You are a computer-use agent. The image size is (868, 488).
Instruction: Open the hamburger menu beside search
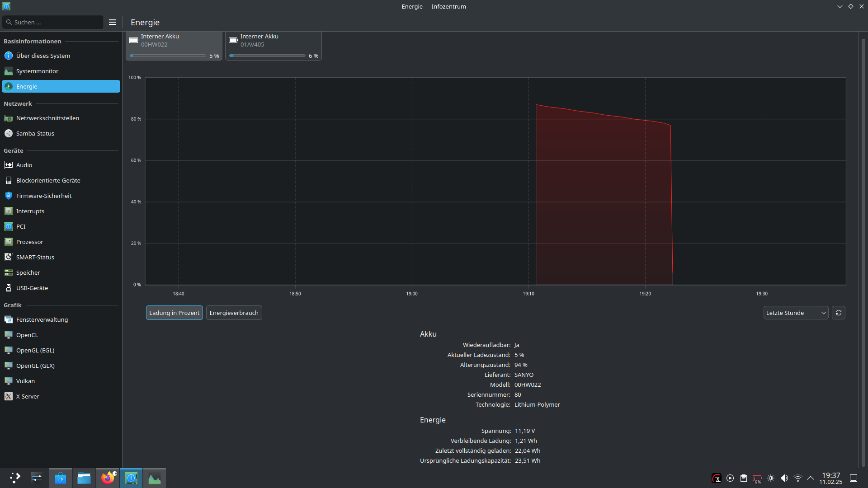click(113, 22)
